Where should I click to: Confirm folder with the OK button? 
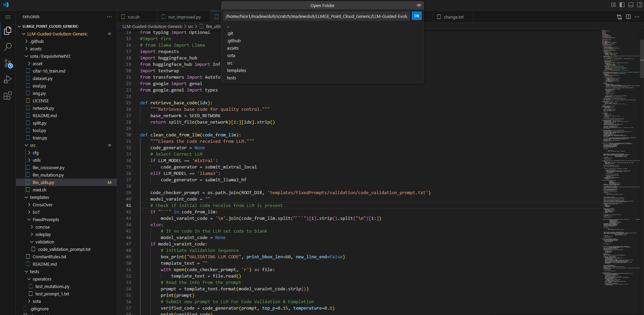coord(417,16)
